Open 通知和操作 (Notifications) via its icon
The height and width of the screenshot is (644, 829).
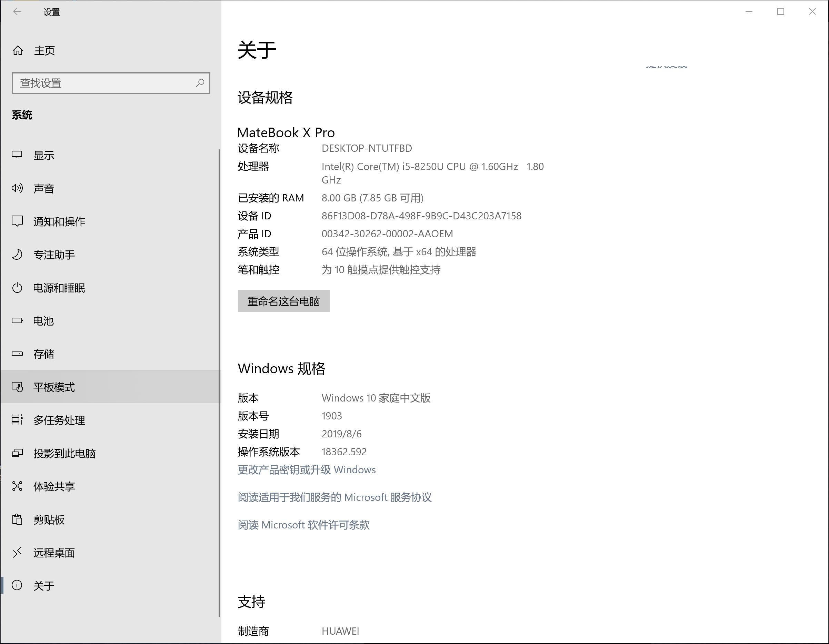click(17, 221)
